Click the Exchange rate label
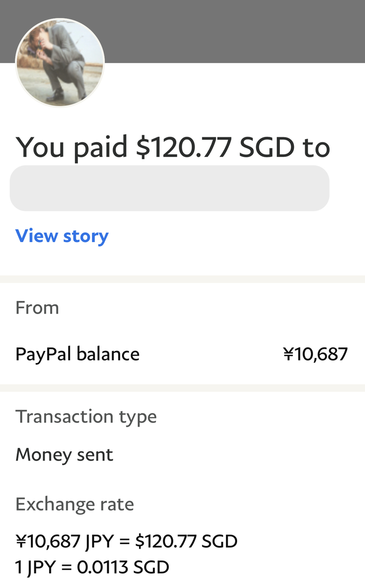Viewport: 365px width, 588px height. (x=74, y=504)
